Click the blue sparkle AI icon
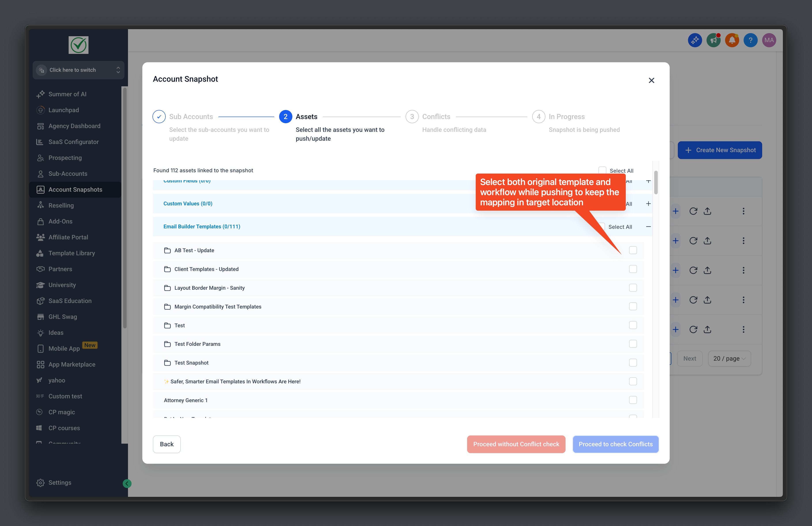Screen dimensions: 812x526 tap(695, 40)
